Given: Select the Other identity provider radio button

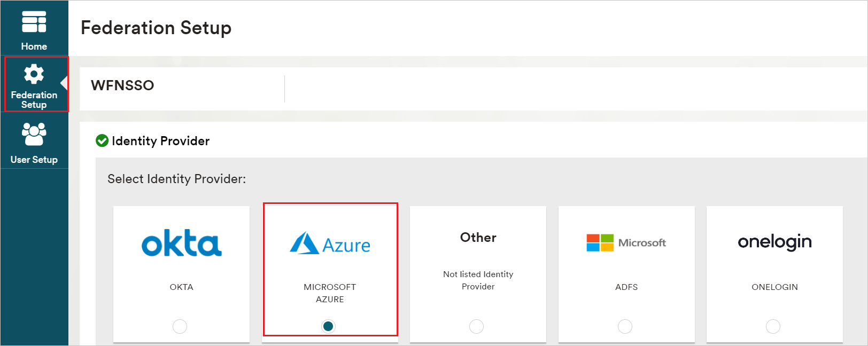Looking at the screenshot, I should (x=476, y=326).
